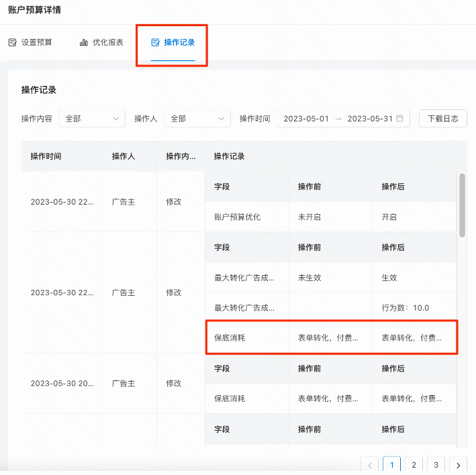This screenshot has height=475, width=476.
Task: Select the 操作记录 tab
Action: pyautogui.click(x=173, y=42)
